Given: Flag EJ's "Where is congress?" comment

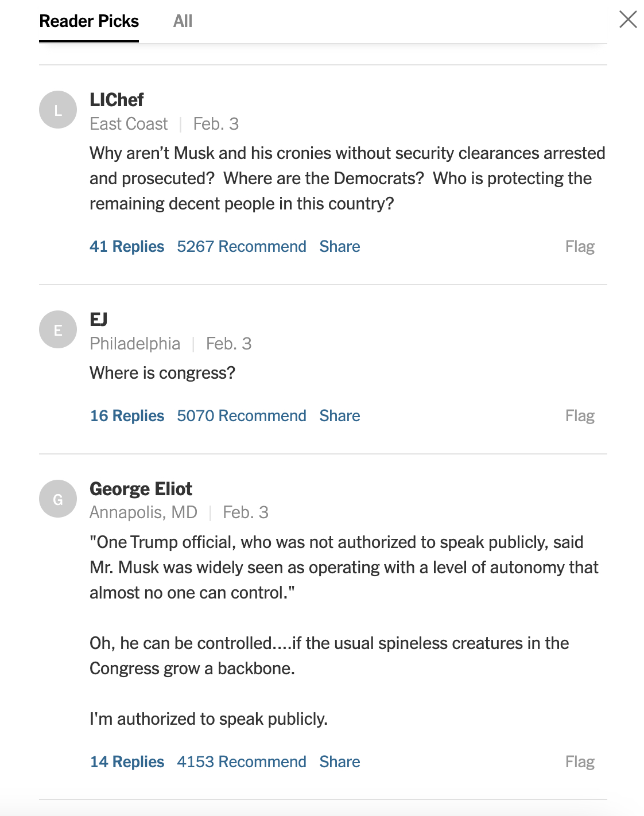Looking at the screenshot, I should (x=580, y=416).
